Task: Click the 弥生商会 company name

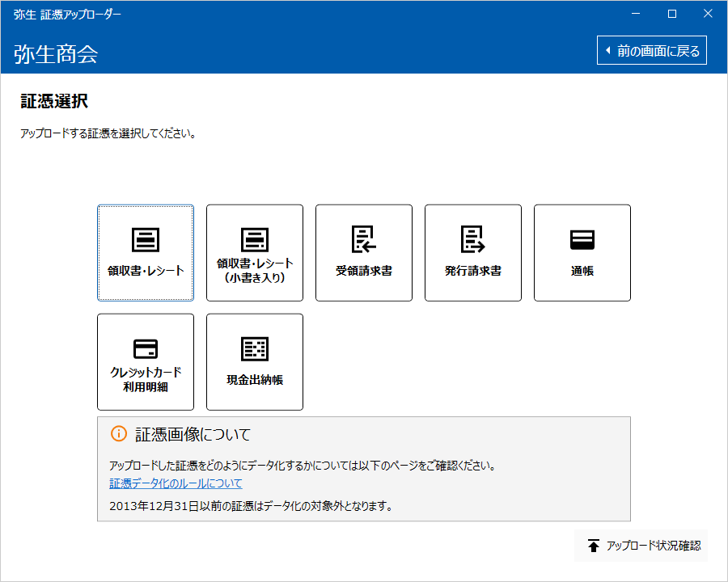Action: pos(56,54)
